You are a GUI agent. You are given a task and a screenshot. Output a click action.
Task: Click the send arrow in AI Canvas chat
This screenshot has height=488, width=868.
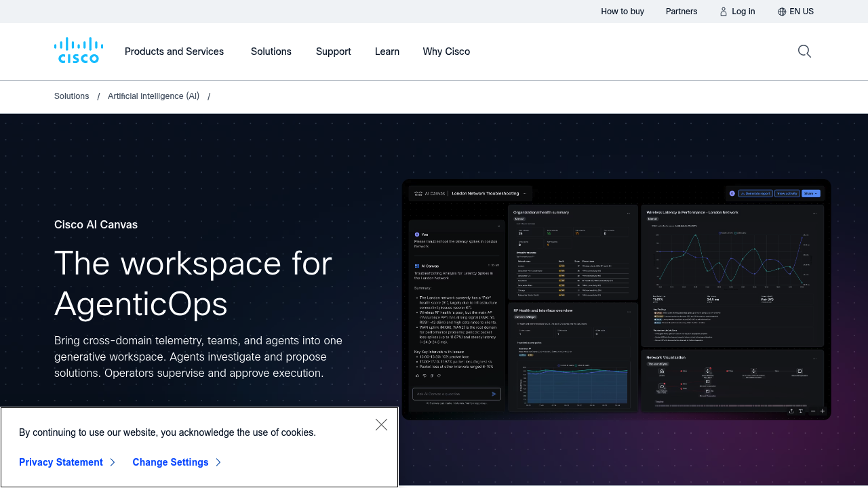494,394
